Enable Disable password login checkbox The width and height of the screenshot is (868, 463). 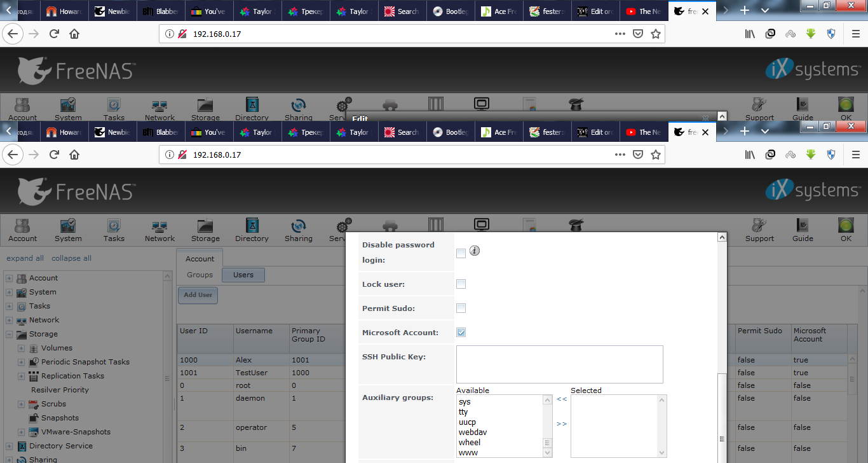tap(461, 254)
